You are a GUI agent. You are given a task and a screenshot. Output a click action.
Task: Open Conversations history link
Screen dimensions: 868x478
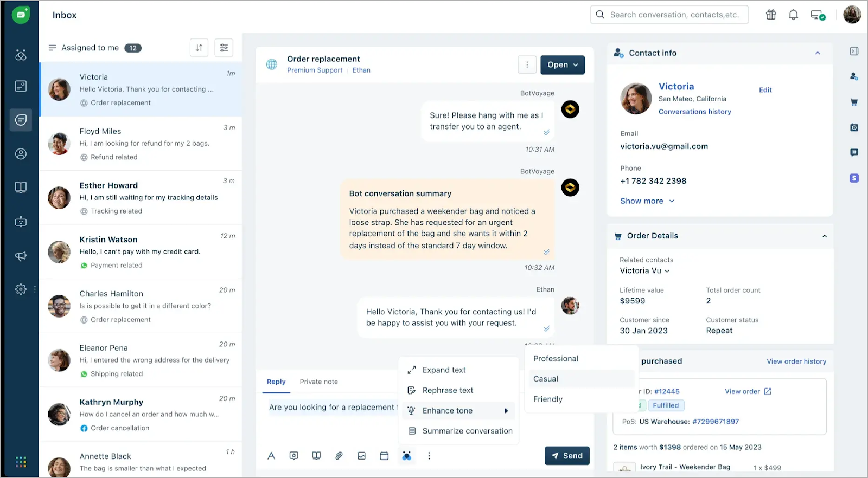pyautogui.click(x=695, y=112)
